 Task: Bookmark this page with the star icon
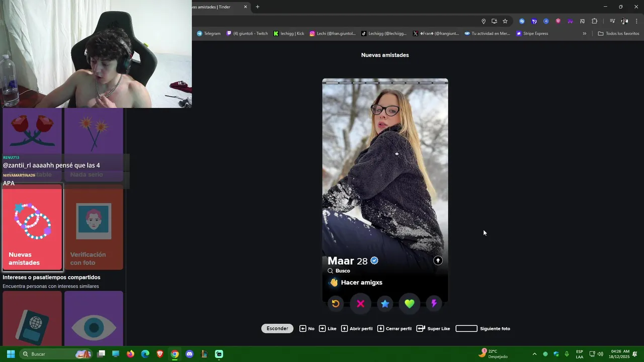pos(505,21)
